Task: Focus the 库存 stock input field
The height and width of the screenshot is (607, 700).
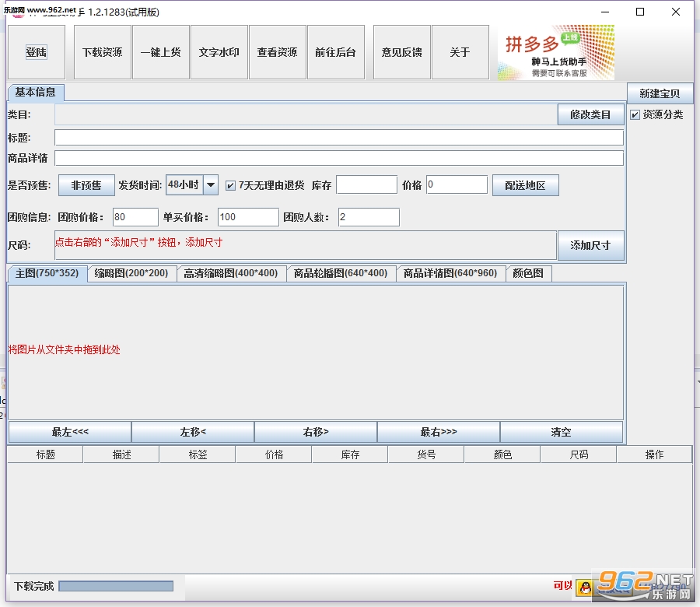Action: [x=366, y=184]
